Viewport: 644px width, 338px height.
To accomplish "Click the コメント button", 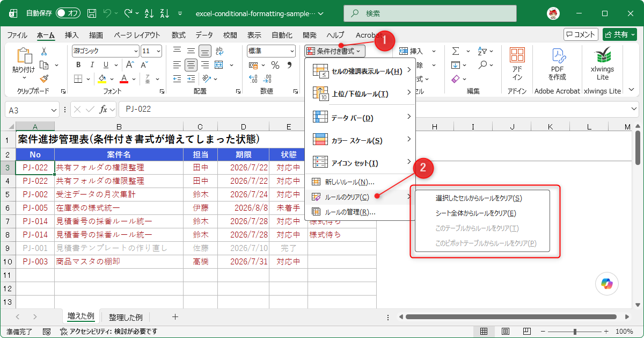I will click(581, 34).
